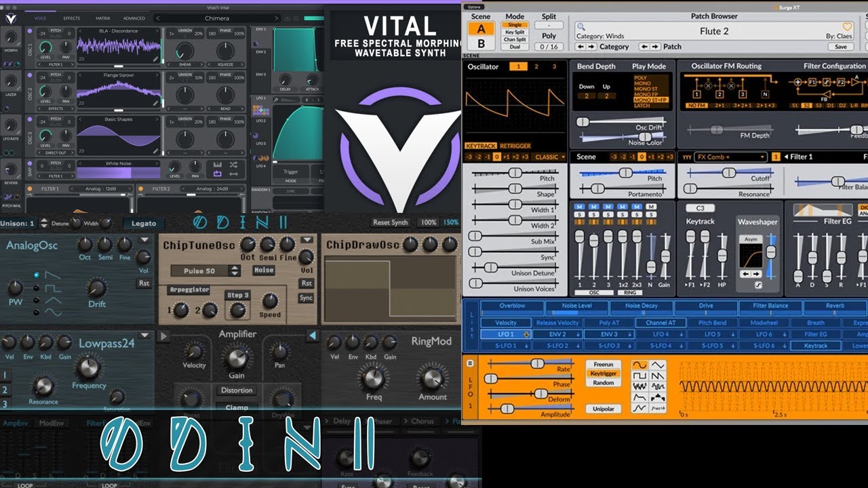Select the step sequencer LFO shape in Surge
This screenshot has width=868, height=488.
coord(658,398)
